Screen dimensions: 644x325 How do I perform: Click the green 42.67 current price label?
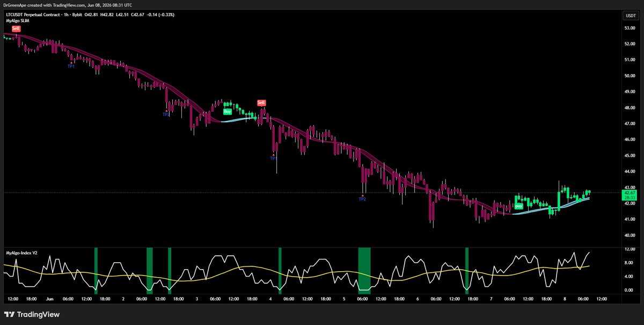tap(629, 192)
